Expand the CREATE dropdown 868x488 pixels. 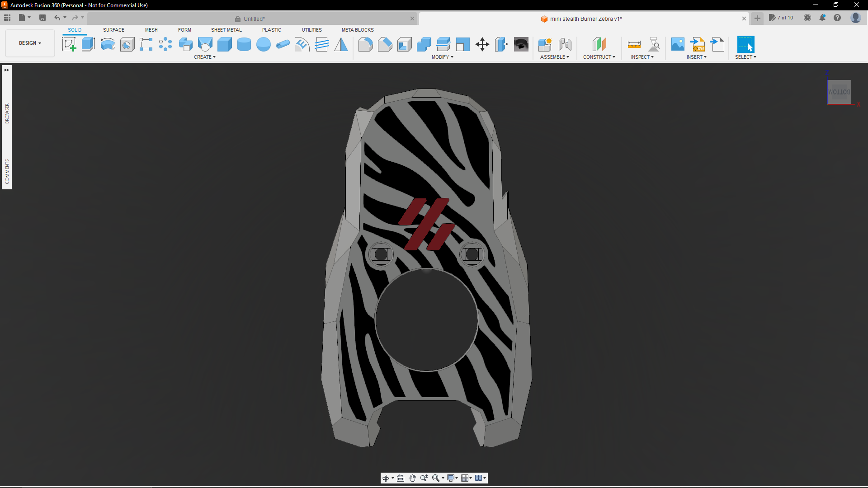point(204,57)
